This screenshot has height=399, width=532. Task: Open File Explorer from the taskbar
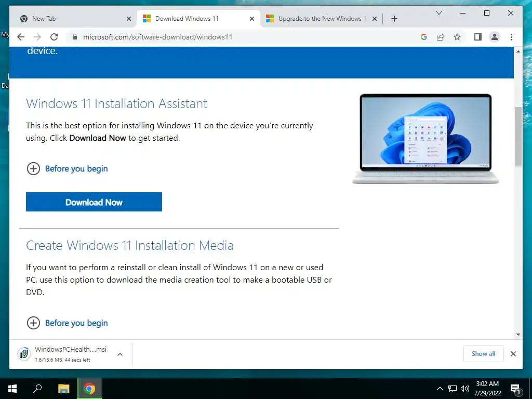click(63, 389)
